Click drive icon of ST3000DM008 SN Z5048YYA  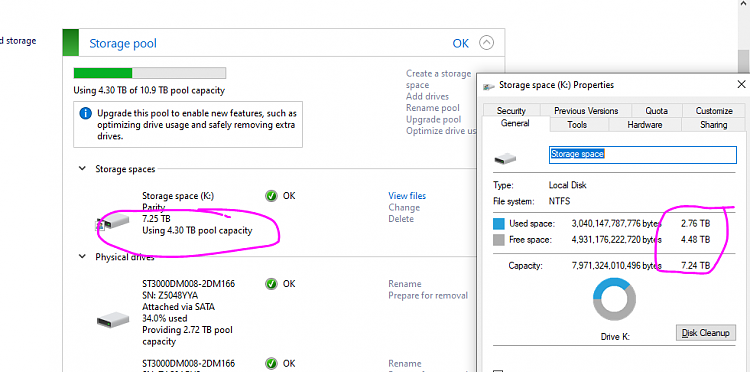pos(113,319)
